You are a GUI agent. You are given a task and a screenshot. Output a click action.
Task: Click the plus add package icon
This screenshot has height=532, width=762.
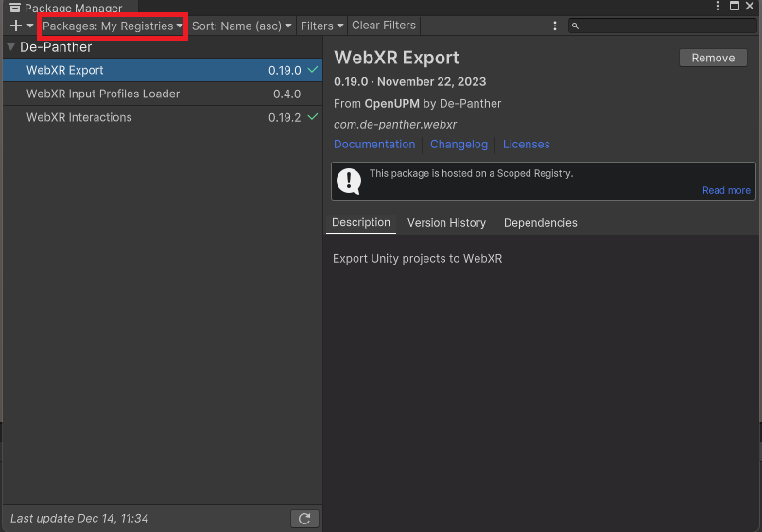click(x=15, y=26)
